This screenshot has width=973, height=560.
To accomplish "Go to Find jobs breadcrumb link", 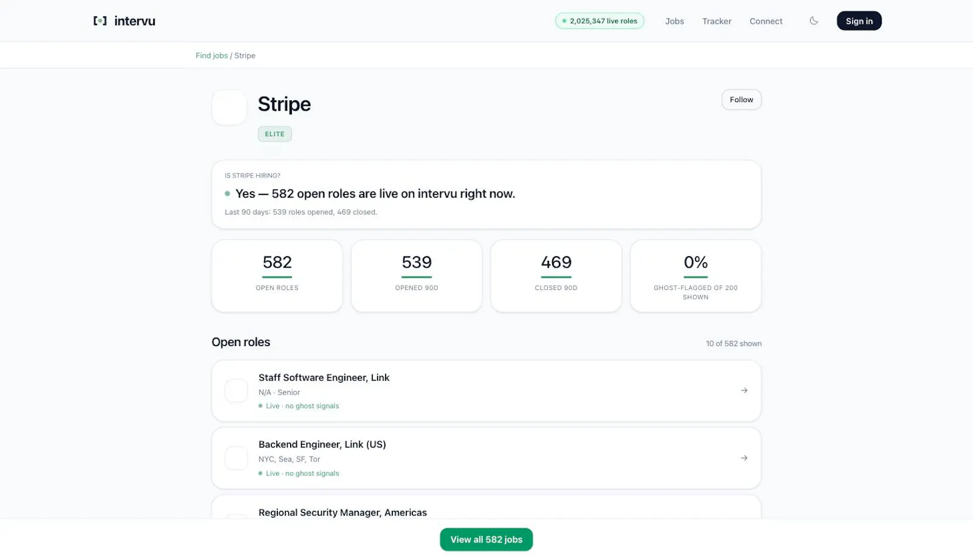I will pos(212,55).
